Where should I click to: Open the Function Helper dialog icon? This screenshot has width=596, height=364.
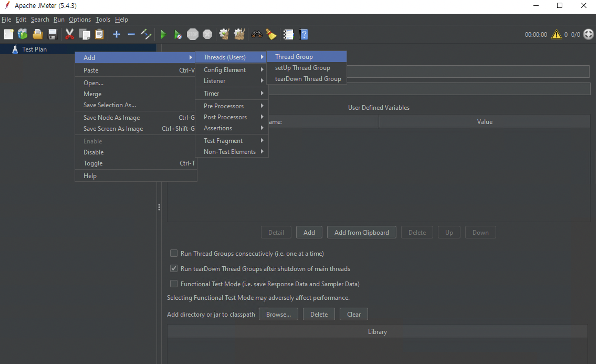point(288,34)
